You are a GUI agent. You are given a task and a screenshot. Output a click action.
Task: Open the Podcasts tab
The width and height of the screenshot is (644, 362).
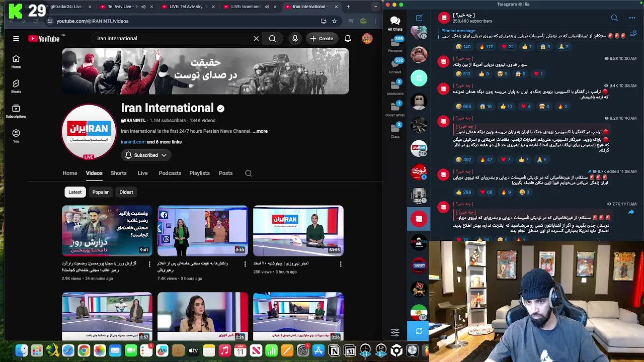[170, 173]
